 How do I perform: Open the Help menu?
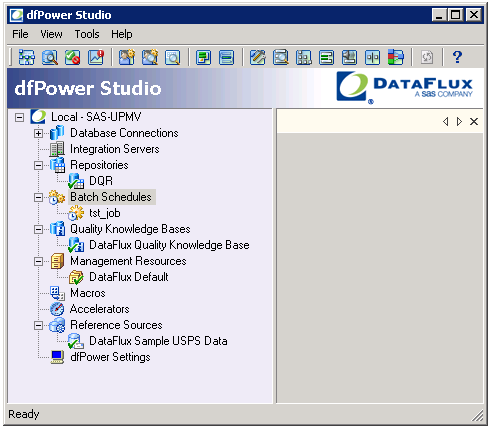tap(122, 34)
